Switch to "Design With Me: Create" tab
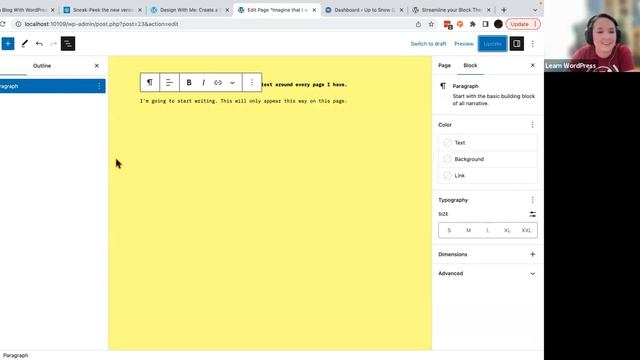Viewport: 640px width, 360px height. [189, 10]
